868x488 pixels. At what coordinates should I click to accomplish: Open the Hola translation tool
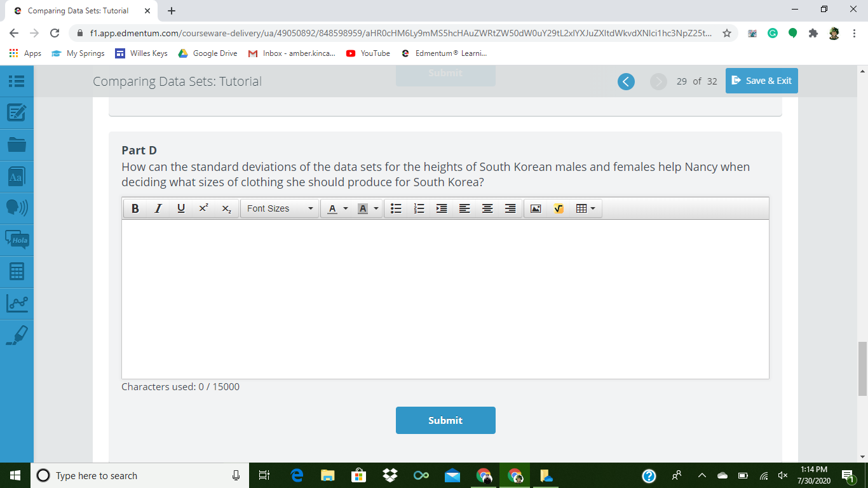click(17, 240)
